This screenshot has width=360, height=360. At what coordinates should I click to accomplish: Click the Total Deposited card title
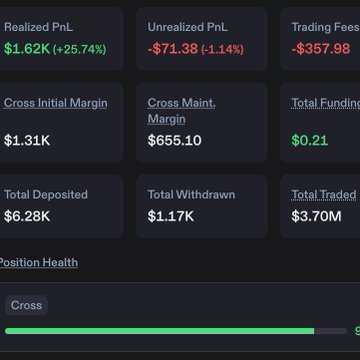pyautogui.click(x=46, y=194)
